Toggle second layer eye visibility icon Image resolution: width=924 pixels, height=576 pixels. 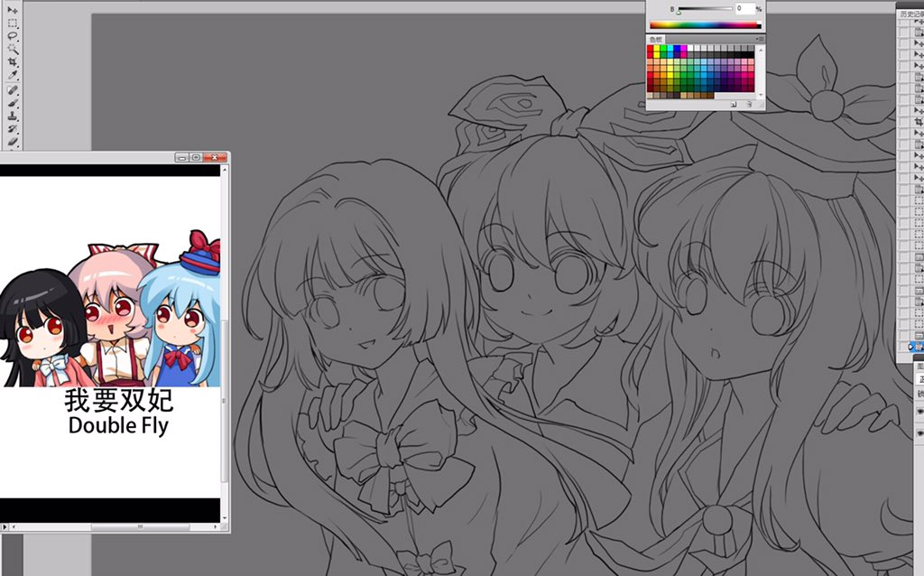[x=920, y=432]
